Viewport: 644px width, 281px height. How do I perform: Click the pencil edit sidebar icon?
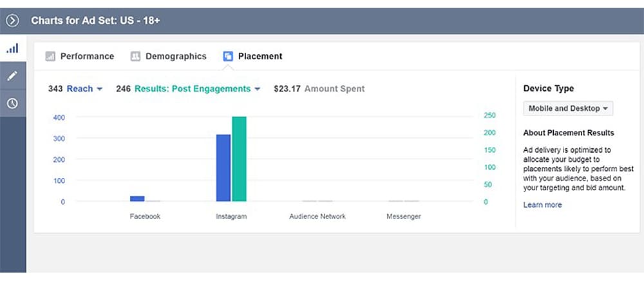pyautogui.click(x=12, y=75)
